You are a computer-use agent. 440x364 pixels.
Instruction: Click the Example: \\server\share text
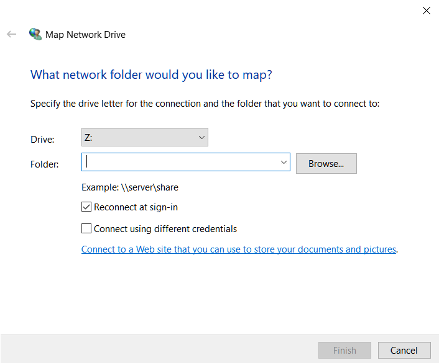click(x=130, y=187)
